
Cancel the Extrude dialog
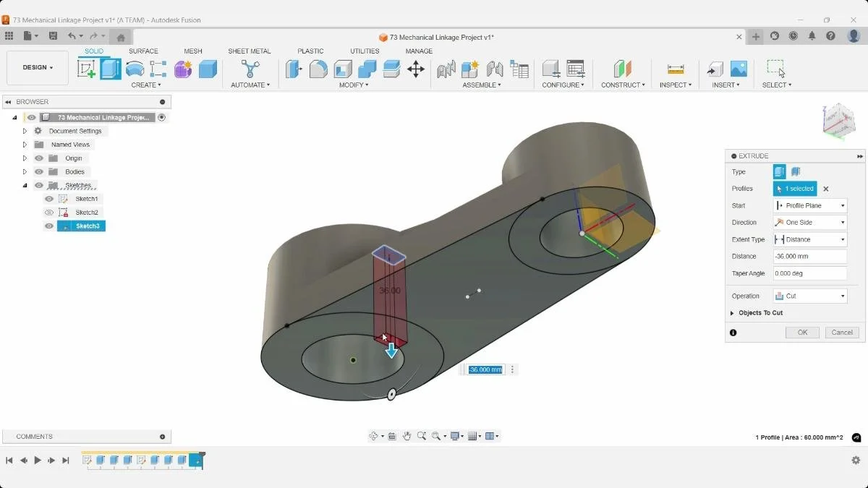point(842,333)
